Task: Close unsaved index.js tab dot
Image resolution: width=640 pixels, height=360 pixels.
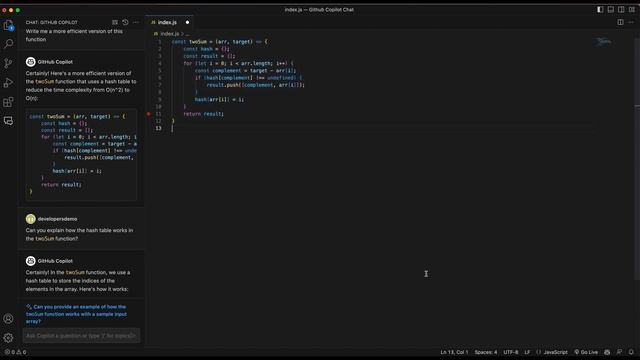Action: click(187, 22)
